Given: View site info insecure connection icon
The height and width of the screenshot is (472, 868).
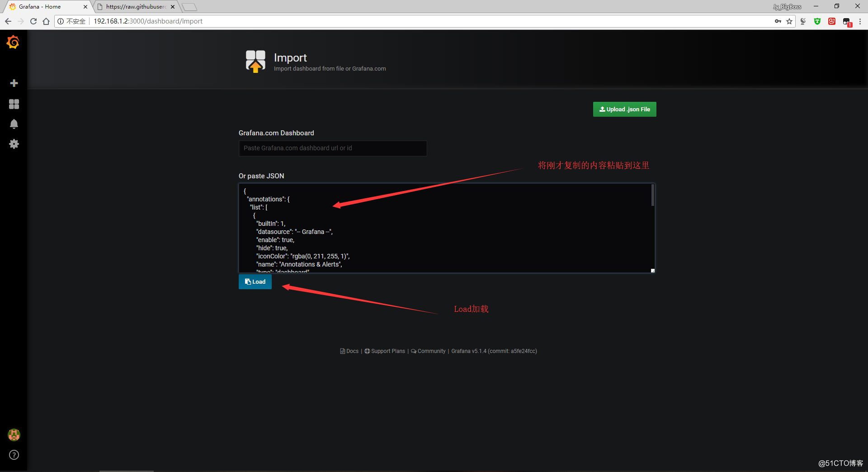Looking at the screenshot, I should tap(61, 21).
